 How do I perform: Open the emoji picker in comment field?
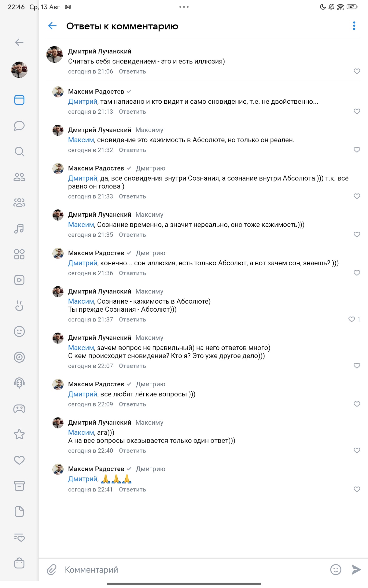[336, 570]
